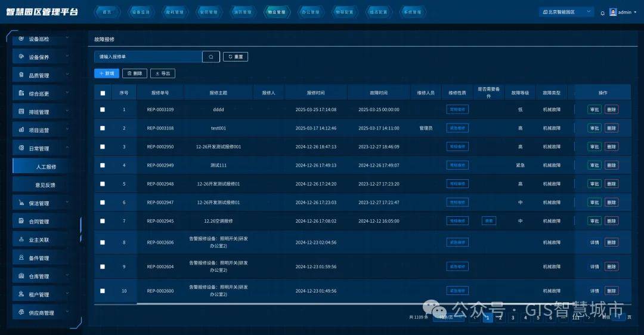Check the row for REP-0002947
Viewport: 644px width, 335px height.
coord(103,202)
